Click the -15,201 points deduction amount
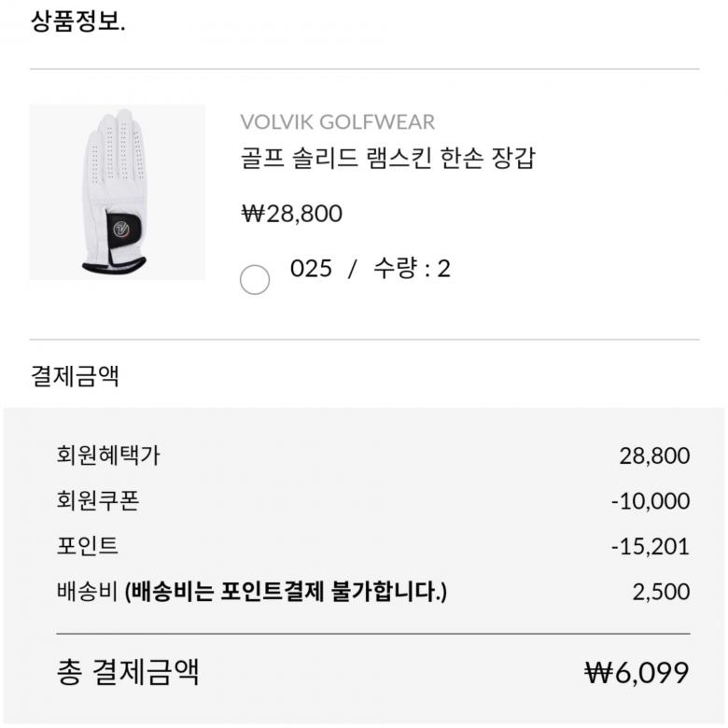 (x=651, y=546)
